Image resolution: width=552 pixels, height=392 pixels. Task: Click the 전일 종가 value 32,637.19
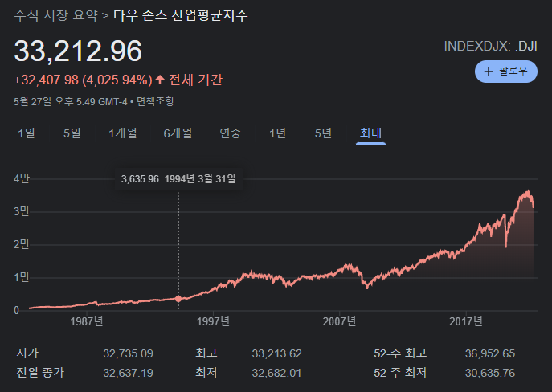[x=128, y=373]
